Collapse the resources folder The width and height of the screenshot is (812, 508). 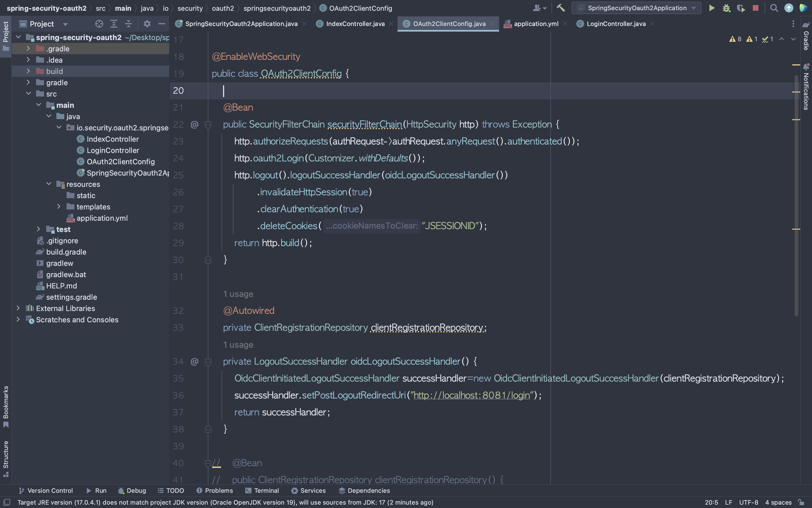[49, 184]
